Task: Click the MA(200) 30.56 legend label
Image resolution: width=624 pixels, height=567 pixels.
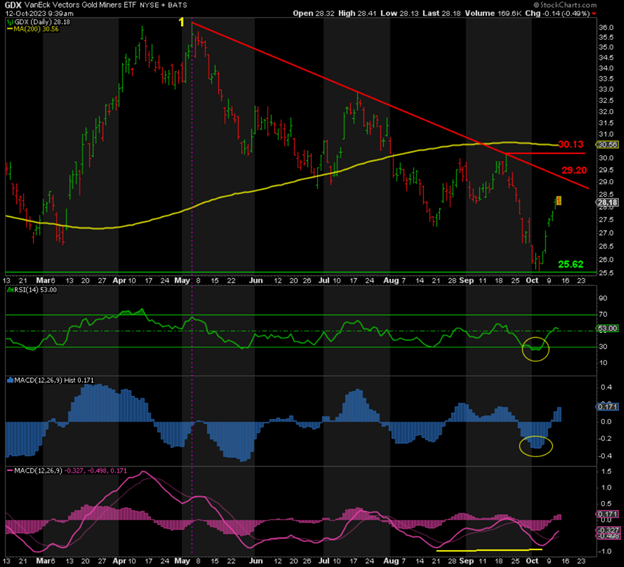Action: (x=36, y=29)
